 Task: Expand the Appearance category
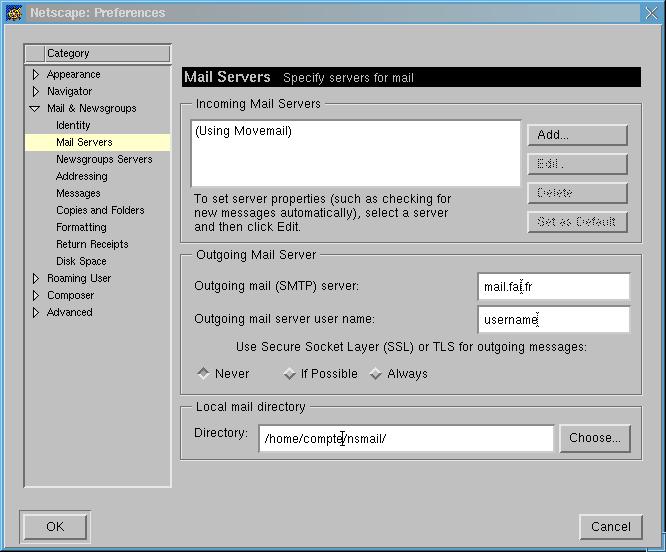[x=36, y=74]
